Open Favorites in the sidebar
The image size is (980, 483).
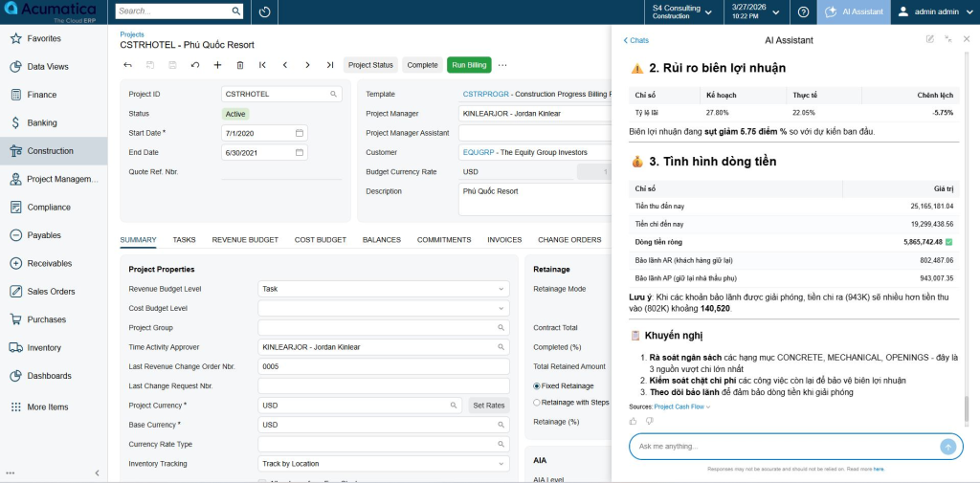(54, 39)
